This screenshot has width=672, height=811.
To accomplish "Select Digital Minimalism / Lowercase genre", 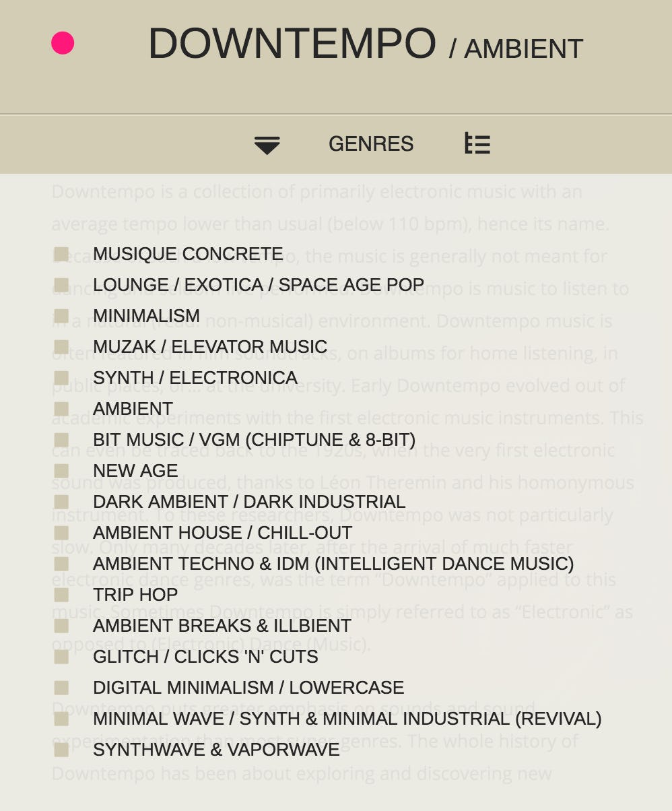I will [x=248, y=688].
